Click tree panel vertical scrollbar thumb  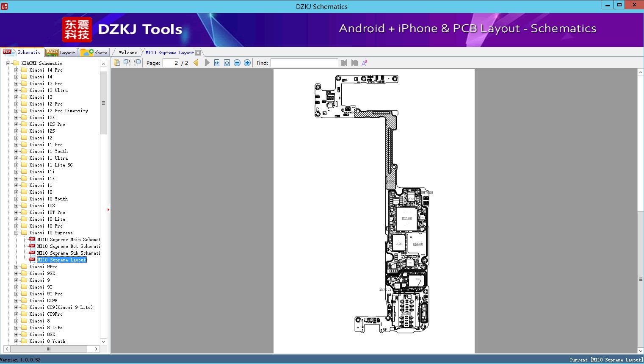103,103
